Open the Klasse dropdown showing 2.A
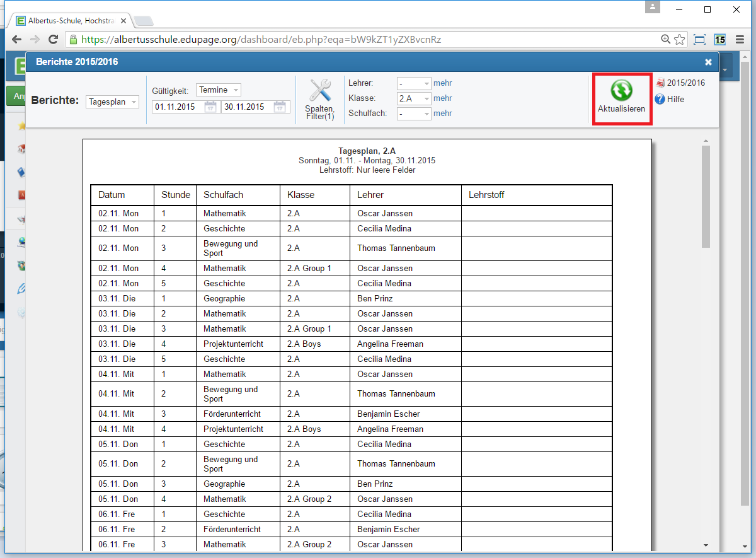Image resolution: width=756 pixels, height=558 pixels. 414,98
